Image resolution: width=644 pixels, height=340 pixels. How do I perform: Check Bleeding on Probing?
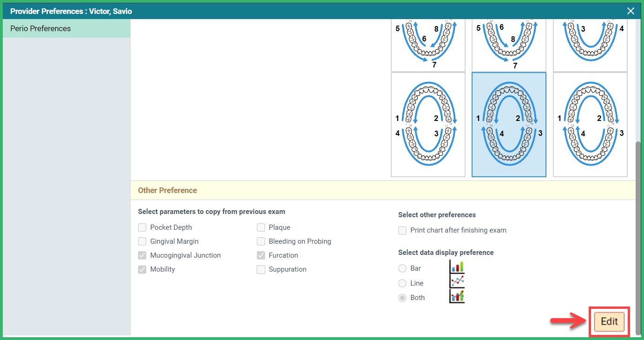pyautogui.click(x=261, y=241)
